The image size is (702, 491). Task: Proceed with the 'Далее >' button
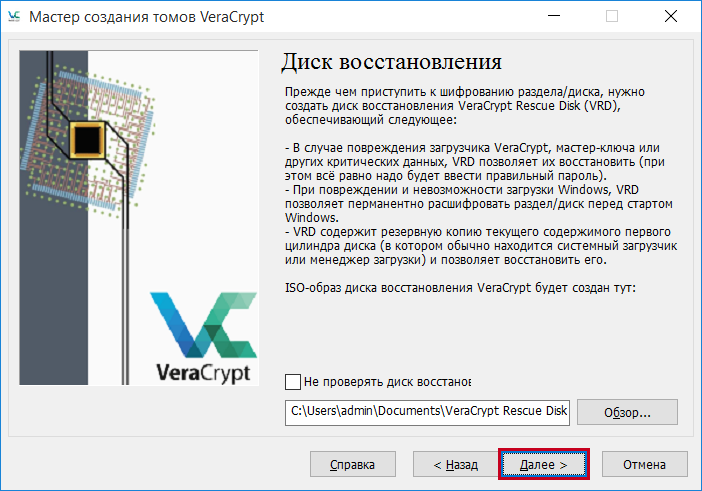point(543,464)
